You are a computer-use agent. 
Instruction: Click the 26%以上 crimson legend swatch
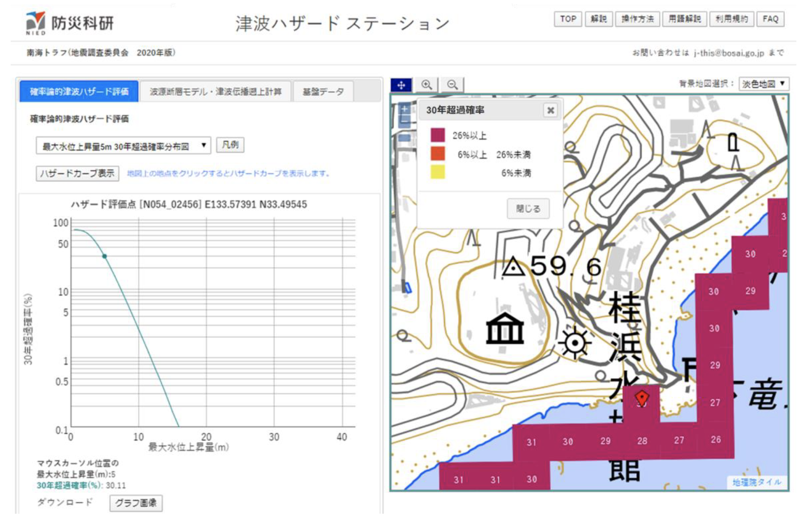click(x=438, y=135)
